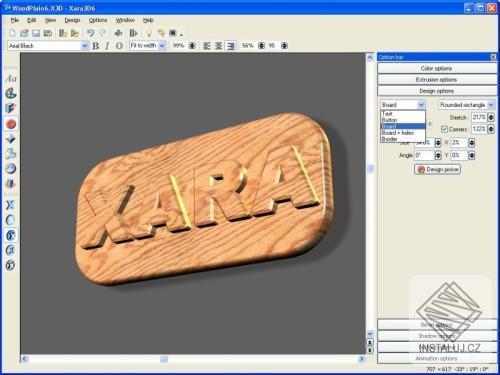Image resolution: width=500 pixels, height=375 pixels.
Task: Adjust the Y offset 0% stepper
Action: point(471,155)
